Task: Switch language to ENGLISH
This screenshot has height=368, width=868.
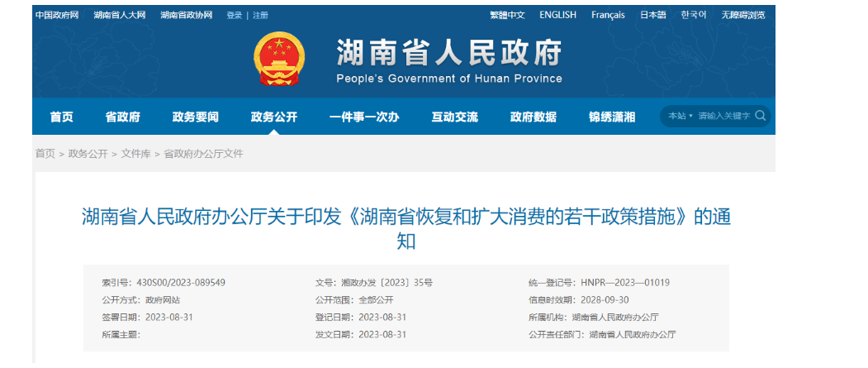Action: pyautogui.click(x=558, y=15)
